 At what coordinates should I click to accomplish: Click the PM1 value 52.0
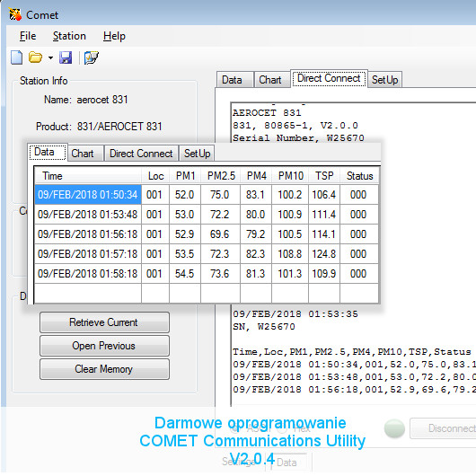185,195
